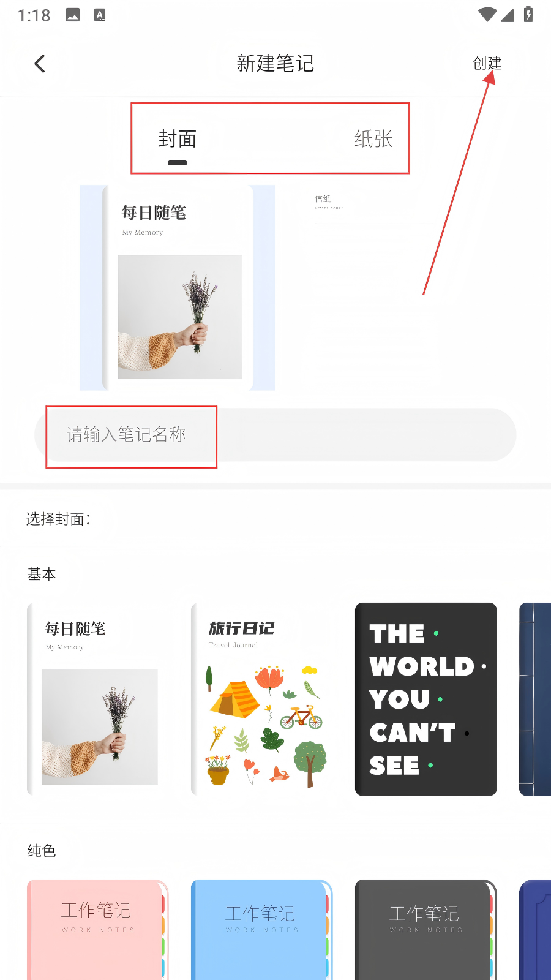Pick the dark gray 工作笔记 cover
This screenshot has height=980, width=551.
click(x=426, y=930)
